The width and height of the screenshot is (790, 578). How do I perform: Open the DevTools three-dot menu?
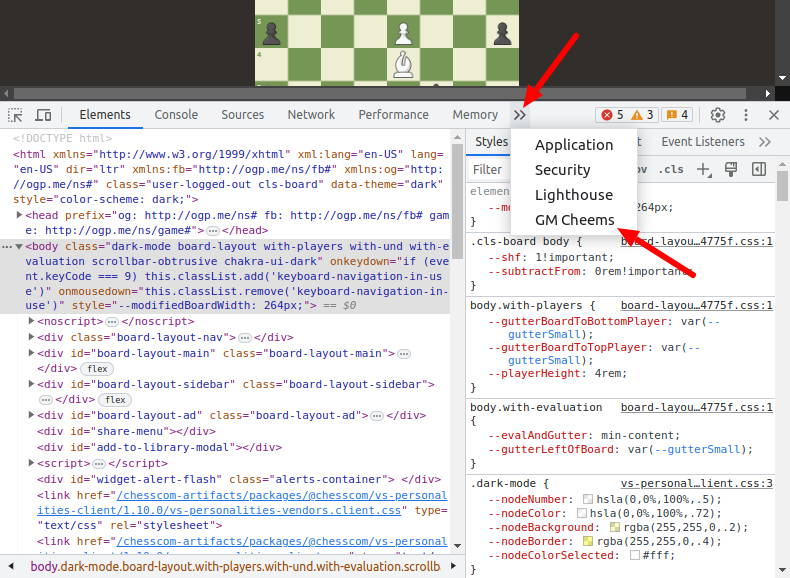click(746, 115)
